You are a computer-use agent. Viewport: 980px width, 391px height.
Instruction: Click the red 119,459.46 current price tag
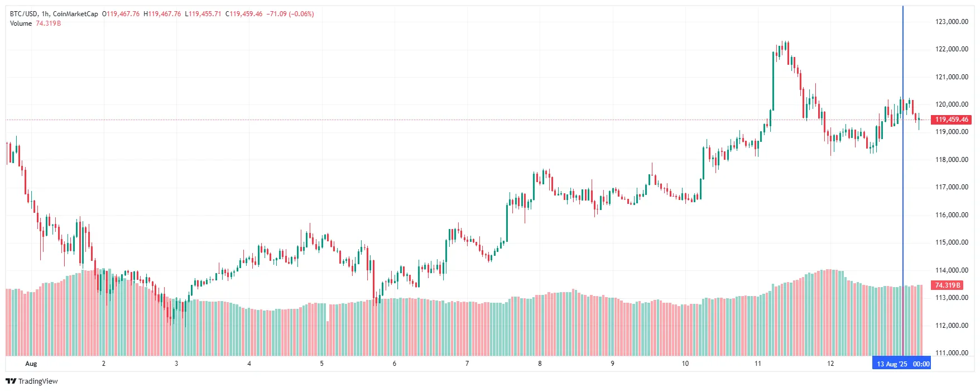[x=952, y=120]
